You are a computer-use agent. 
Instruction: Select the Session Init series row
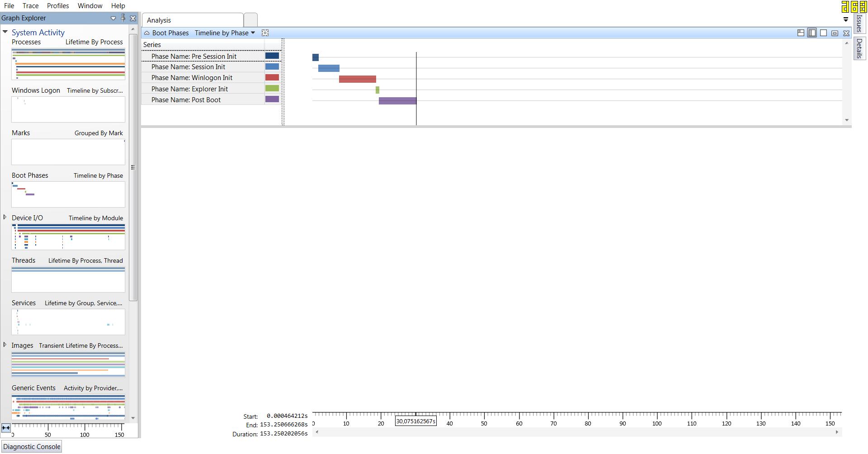203,67
